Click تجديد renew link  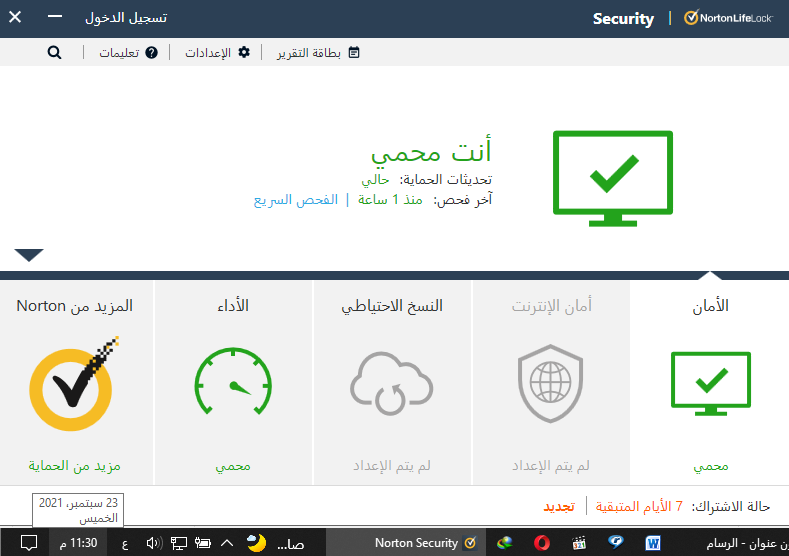point(559,506)
